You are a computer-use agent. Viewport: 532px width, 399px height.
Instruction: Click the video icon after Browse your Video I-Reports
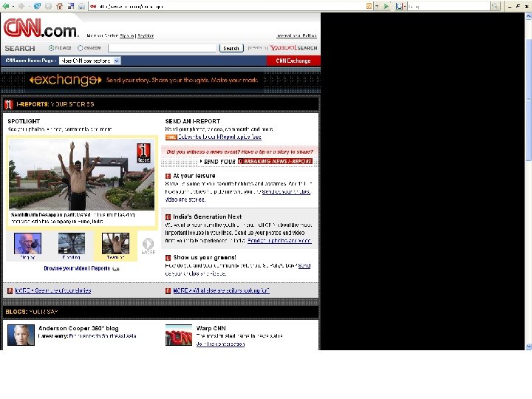116,269
